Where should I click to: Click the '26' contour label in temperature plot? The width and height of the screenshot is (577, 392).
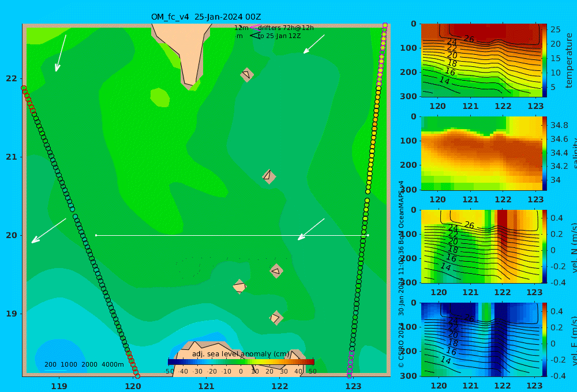[x=469, y=39]
